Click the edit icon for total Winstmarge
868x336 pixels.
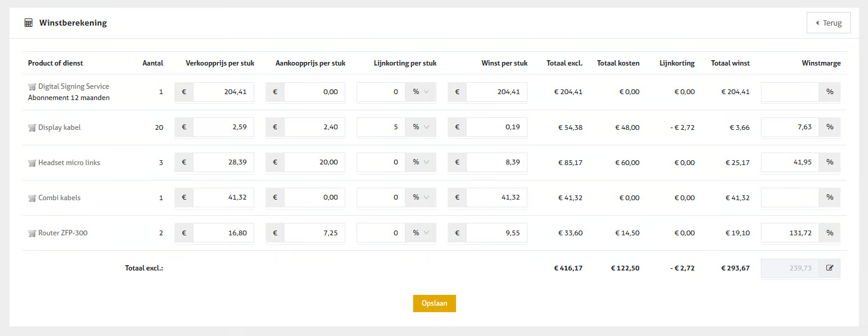coord(830,268)
